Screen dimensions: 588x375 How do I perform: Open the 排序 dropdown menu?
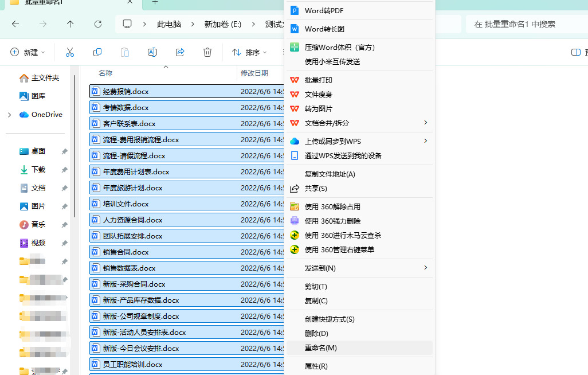[x=249, y=52]
